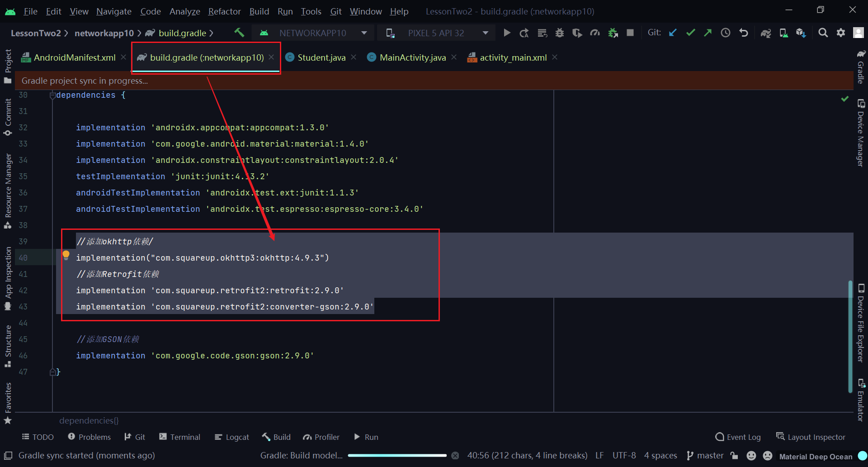Open the NETWORKAPP10 run configuration dropdown

tap(313, 33)
